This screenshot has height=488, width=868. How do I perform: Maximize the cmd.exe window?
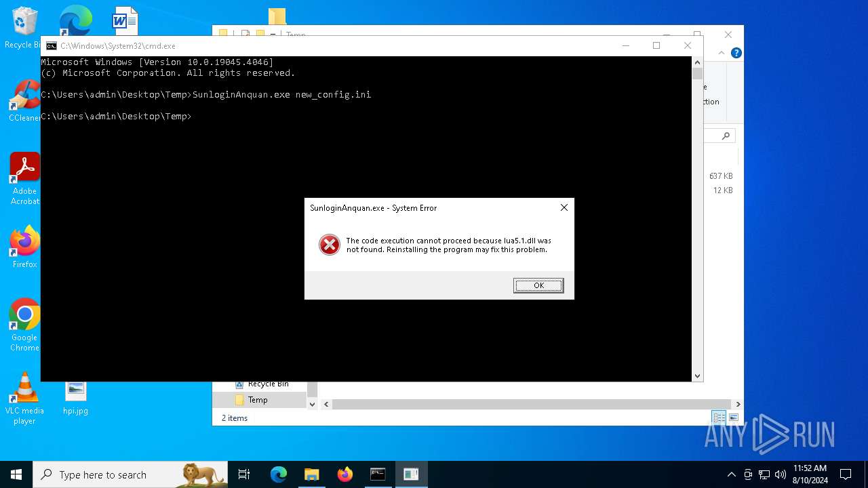[x=656, y=45]
